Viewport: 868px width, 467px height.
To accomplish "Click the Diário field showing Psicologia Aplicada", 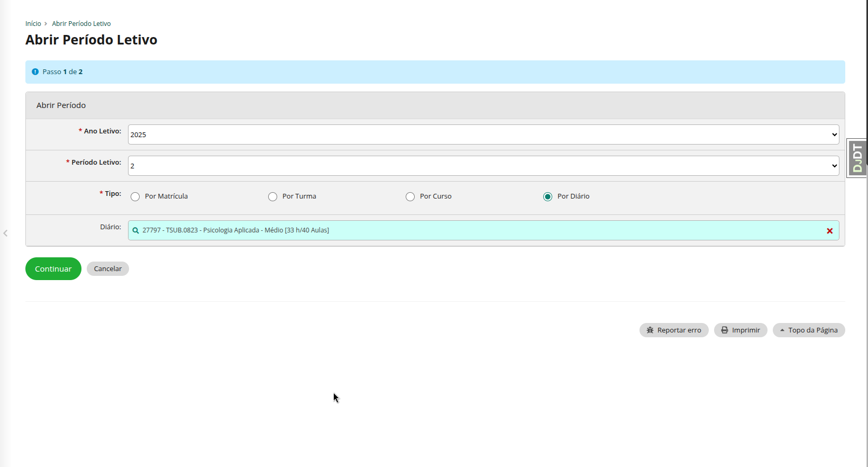I will point(483,230).
